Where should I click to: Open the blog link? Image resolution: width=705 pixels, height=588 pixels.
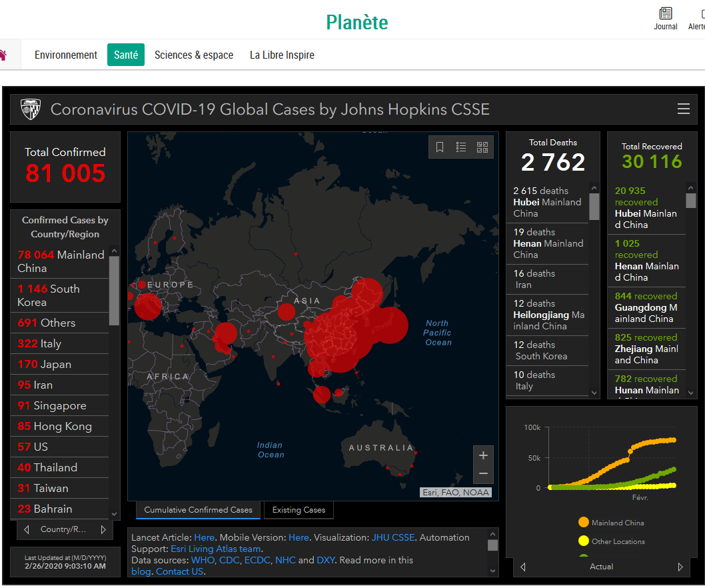141,571
